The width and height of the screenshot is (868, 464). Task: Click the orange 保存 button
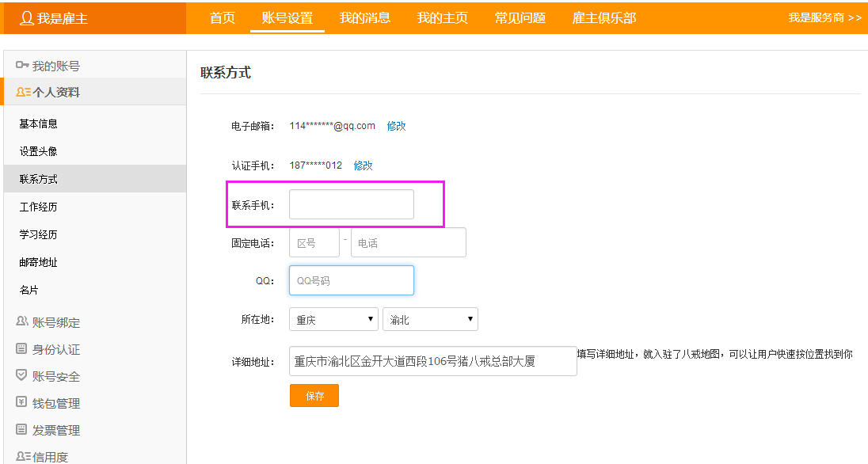[x=314, y=396]
